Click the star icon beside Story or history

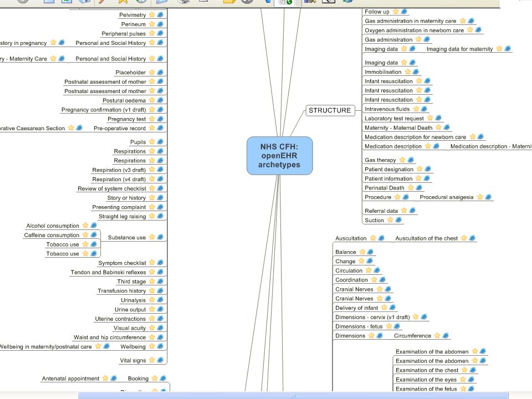[152, 197]
